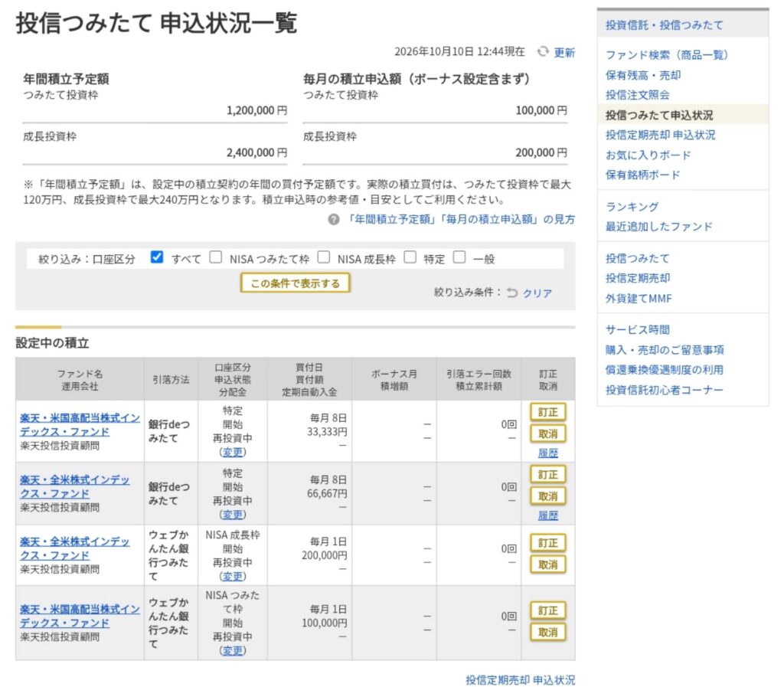Click the 2,400,000 円 annual 成長投資枠 amount
Image resolution: width=784 pixels, height=687 pixels.
point(257,152)
